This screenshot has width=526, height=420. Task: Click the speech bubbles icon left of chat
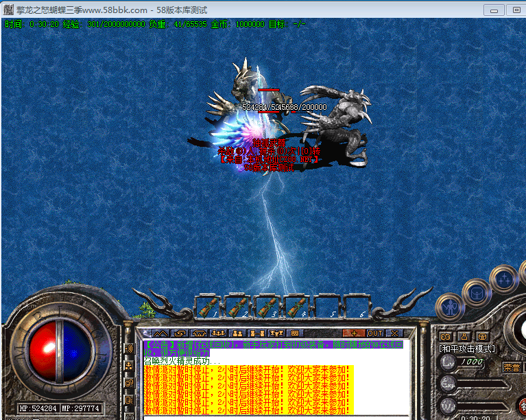pos(129,383)
